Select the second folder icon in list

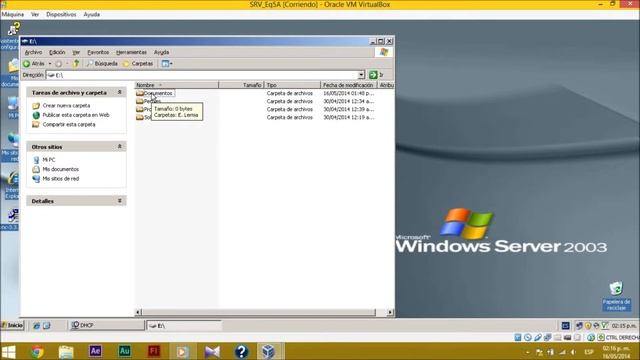pos(140,101)
